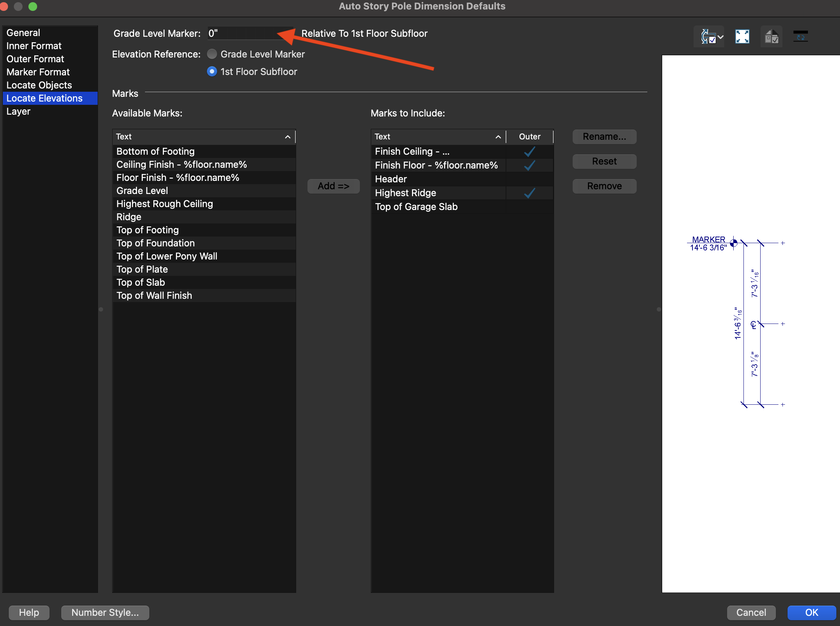The image size is (840, 626).
Task: Click the Outer column header
Action: click(529, 137)
